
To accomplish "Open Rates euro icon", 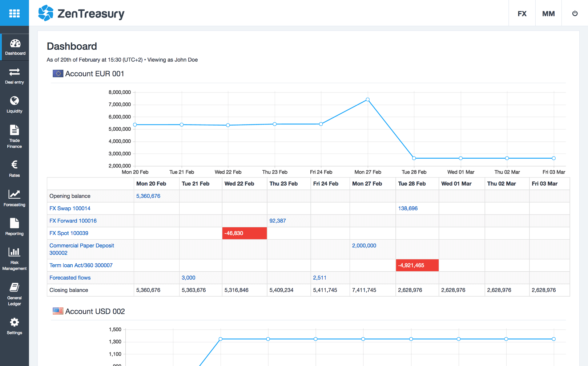I will point(15,164).
